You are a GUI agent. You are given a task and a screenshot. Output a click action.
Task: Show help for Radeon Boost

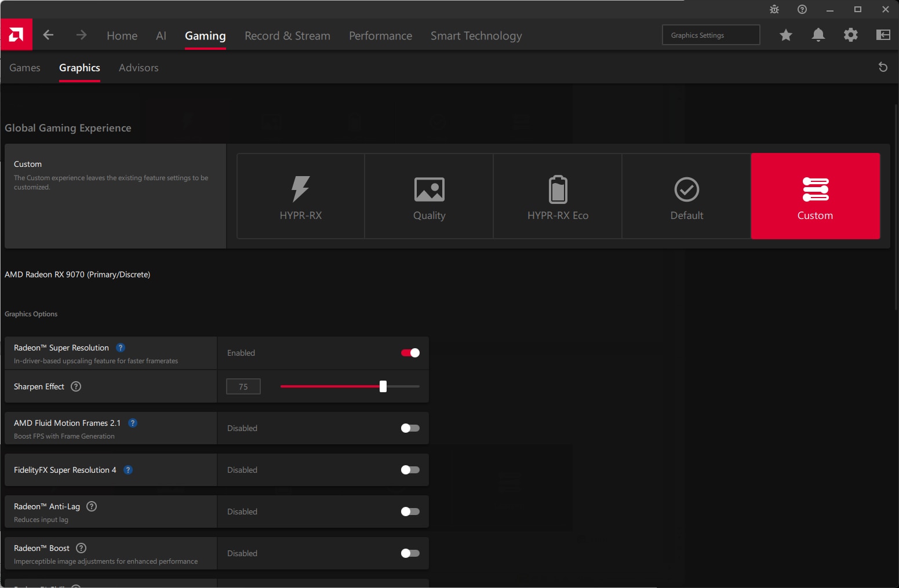[81, 548]
